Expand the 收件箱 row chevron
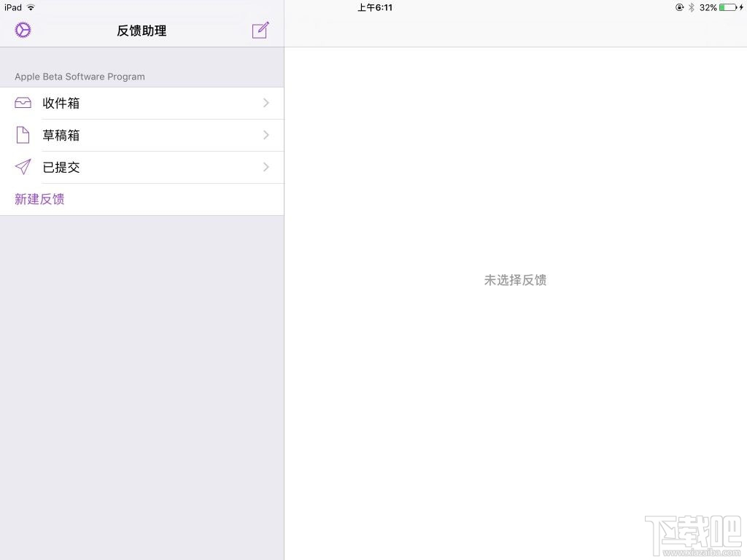This screenshot has width=747, height=560. pyautogui.click(x=266, y=103)
